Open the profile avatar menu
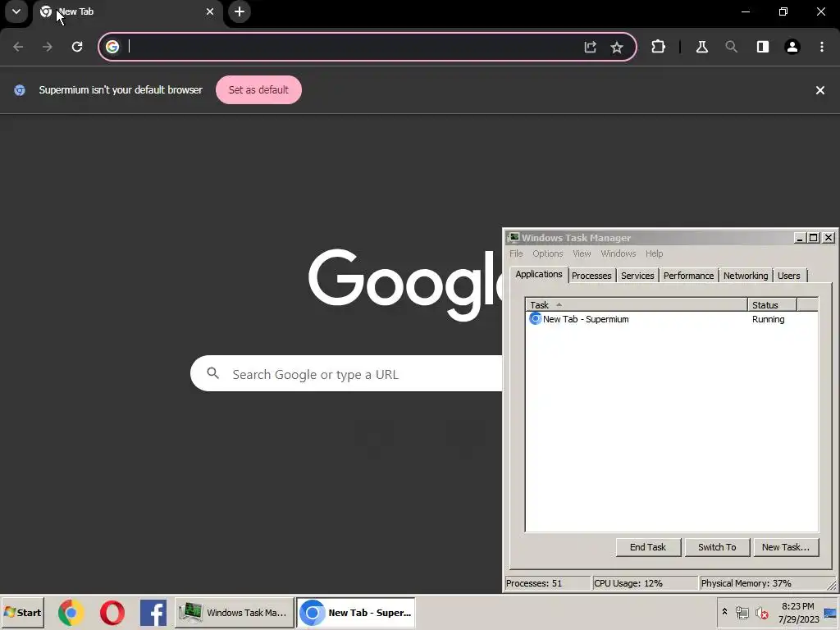 tap(792, 47)
